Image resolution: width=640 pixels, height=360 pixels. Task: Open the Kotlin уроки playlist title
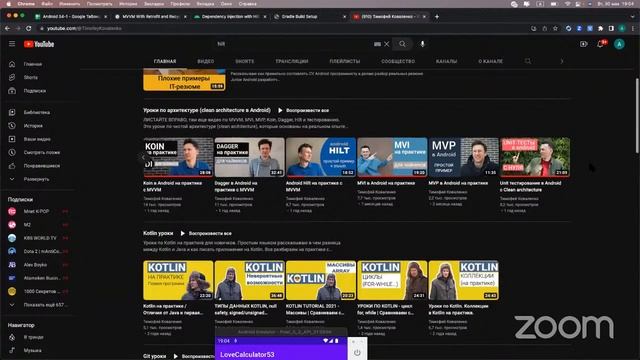[x=158, y=233]
